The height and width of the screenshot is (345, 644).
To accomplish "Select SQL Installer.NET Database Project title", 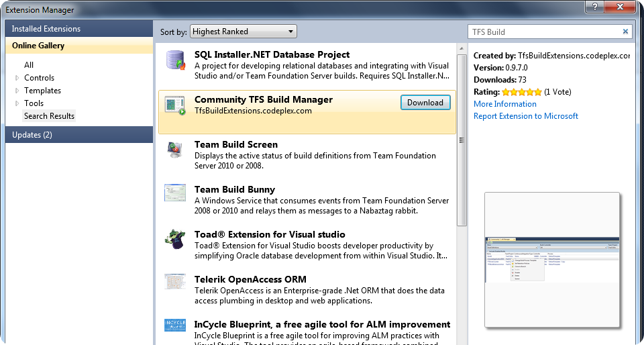I will 272,54.
